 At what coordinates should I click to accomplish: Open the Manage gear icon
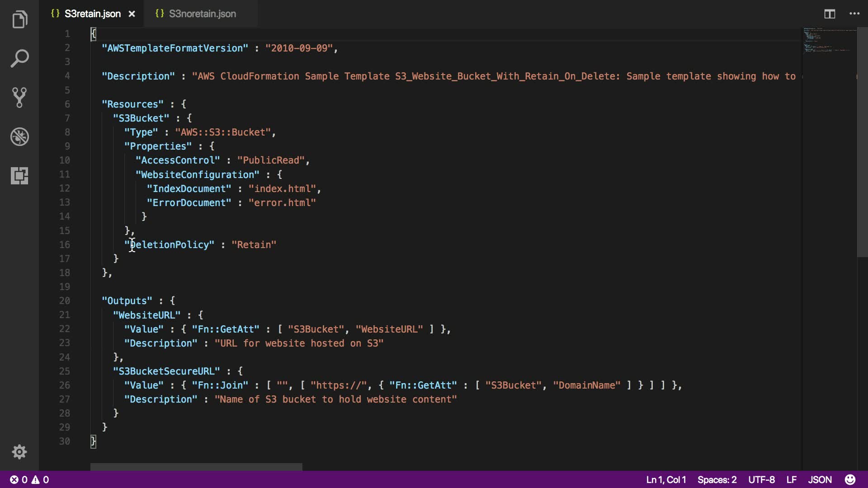(x=19, y=452)
